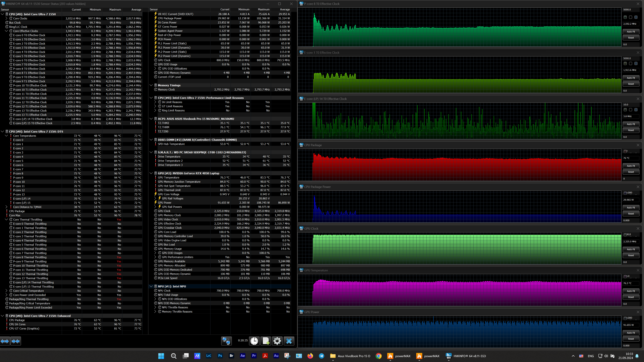Image resolution: width=644 pixels, height=362 pixels.
Task: Expand the Core Clocks row
Action: click(7, 18)
